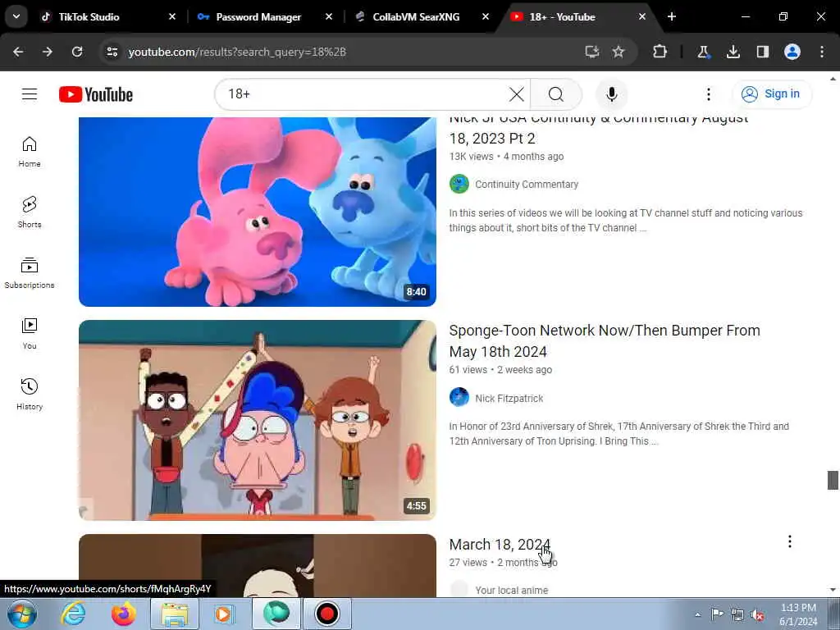
Task: Start voice search with microphone
Action: click(611, 94)
